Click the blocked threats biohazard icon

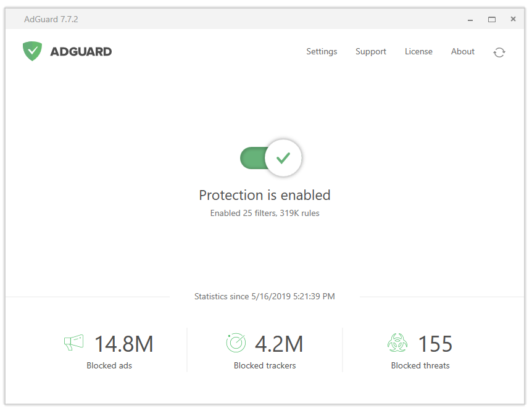pos(397,342)
